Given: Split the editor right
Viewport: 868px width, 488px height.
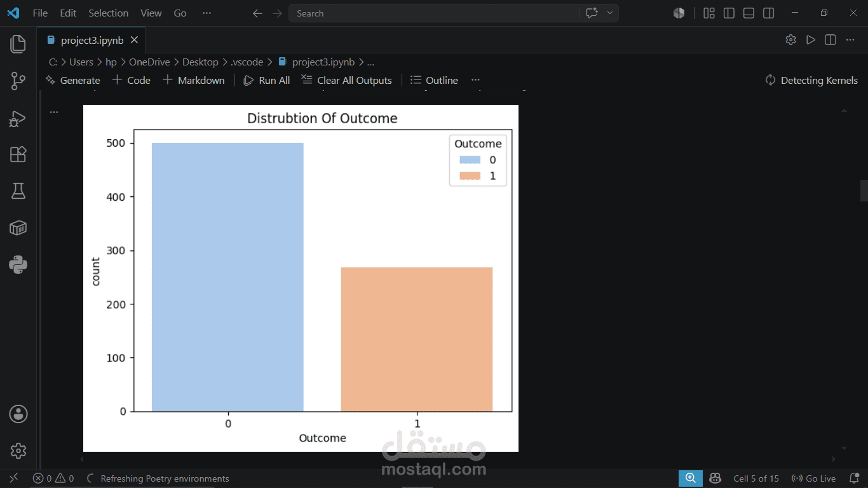Looking at the screenshot, I should (830, 39).
